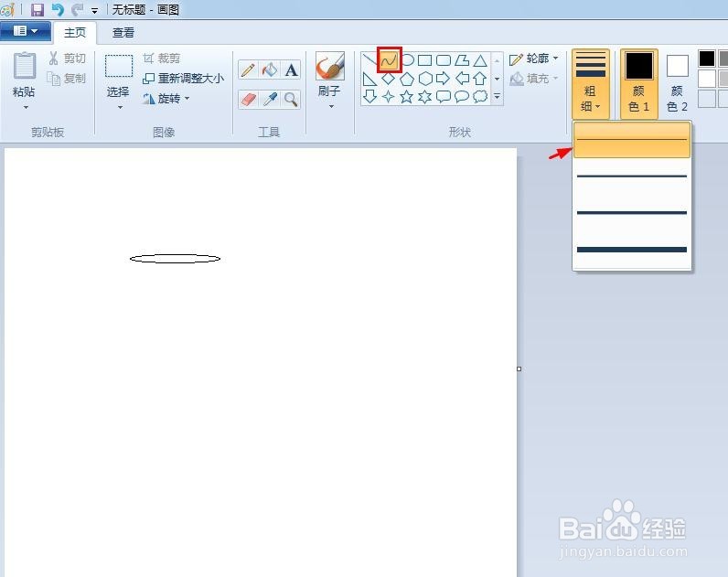This screenshot has height=577, width=728.
Task: Activate 颜色 1 foreground color
Action: coord(639,83)
